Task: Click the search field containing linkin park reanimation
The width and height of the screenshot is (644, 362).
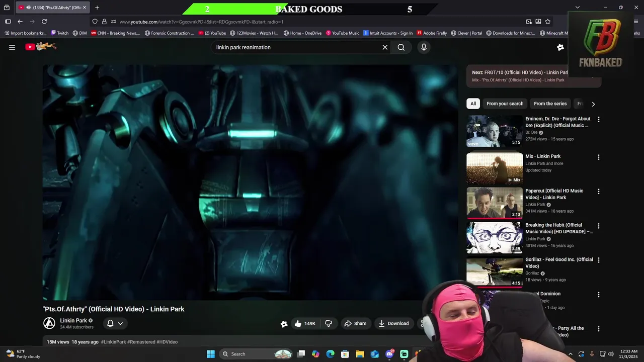Action: coord(297,47)
